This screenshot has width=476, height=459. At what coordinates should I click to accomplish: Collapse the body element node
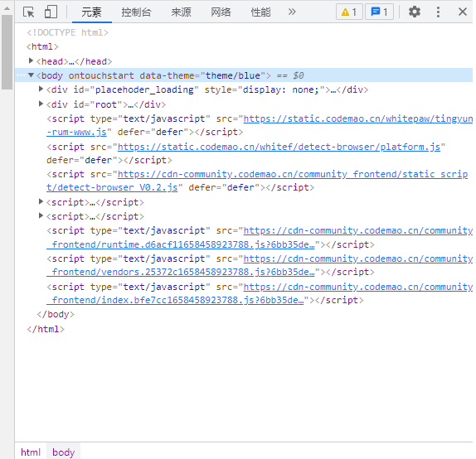point(31,75)
